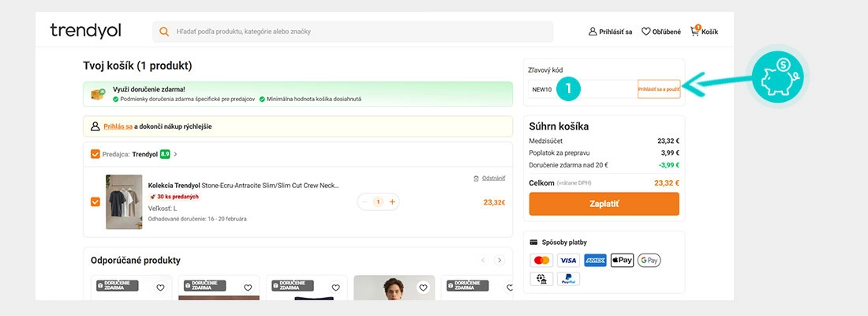Click the AMEX payment icon
This screenshot has width=868, height=316.
click(595, 261)
